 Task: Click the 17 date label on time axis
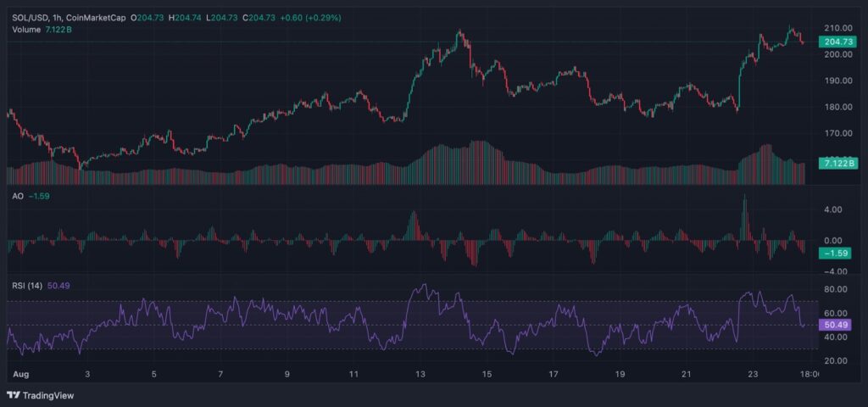tap(554, 374)
